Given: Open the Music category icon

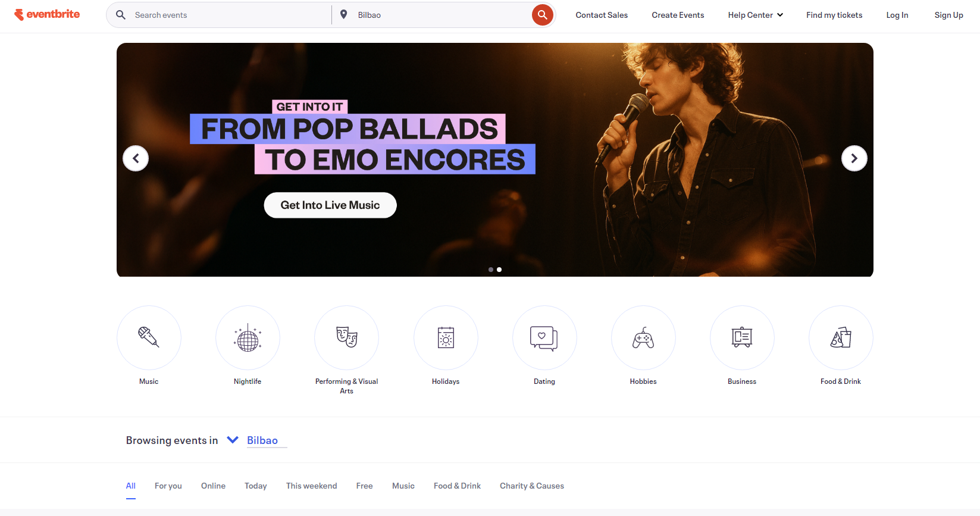Looking at the screenshot, I should 149,337.
